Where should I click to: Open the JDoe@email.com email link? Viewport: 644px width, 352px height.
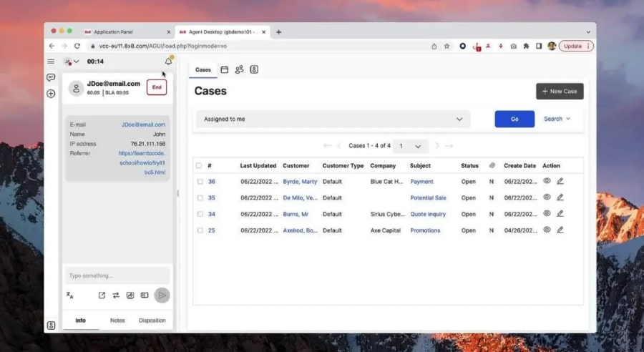(143, 124)
